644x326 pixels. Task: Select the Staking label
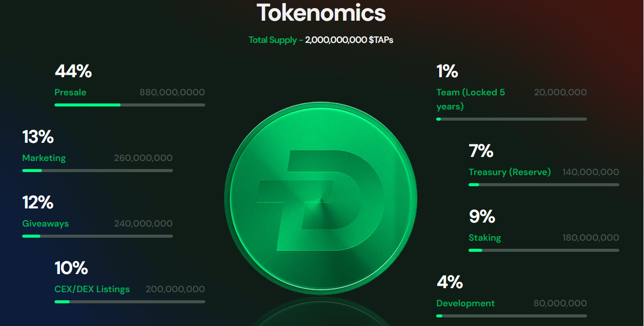point(485,238)
